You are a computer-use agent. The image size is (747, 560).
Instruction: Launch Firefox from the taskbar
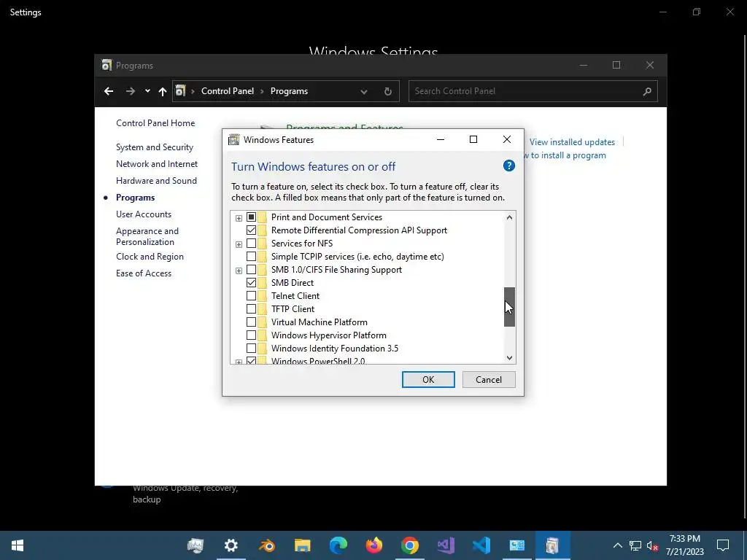click(374, 545)
